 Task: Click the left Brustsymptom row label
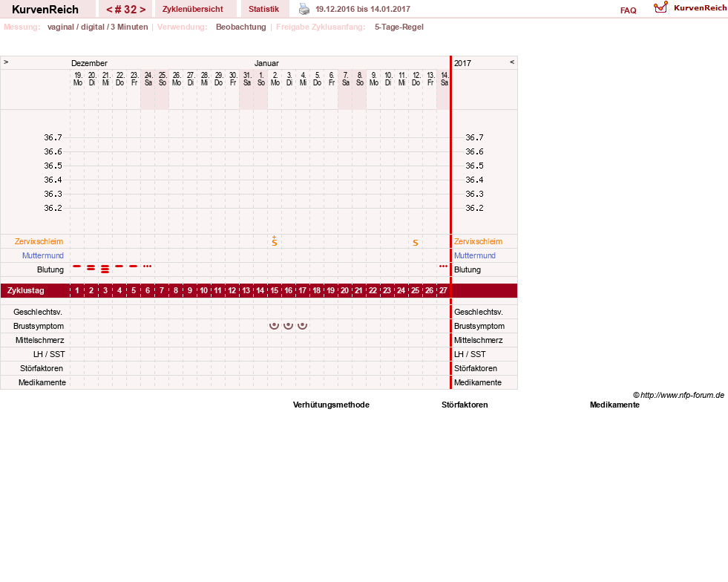pos(39,326)
